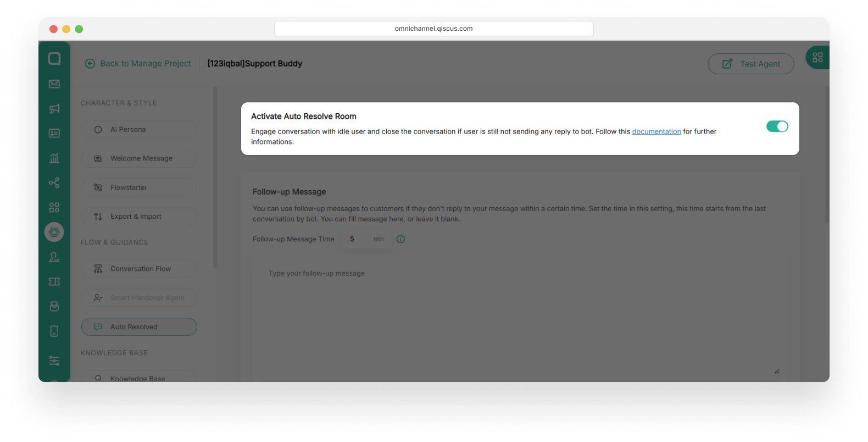Open the Flowstarter section

(x=139, y=187)
